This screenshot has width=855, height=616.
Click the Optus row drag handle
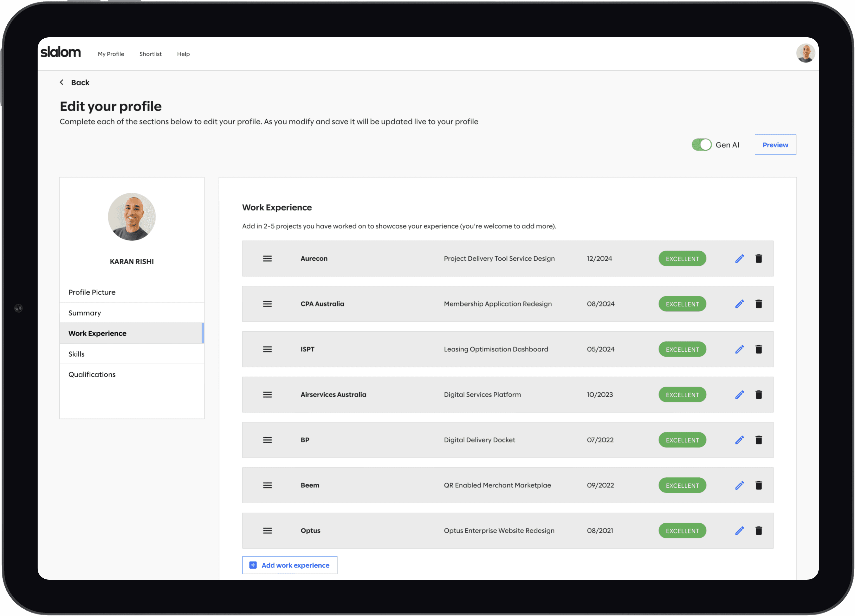[x=267, y=530]
